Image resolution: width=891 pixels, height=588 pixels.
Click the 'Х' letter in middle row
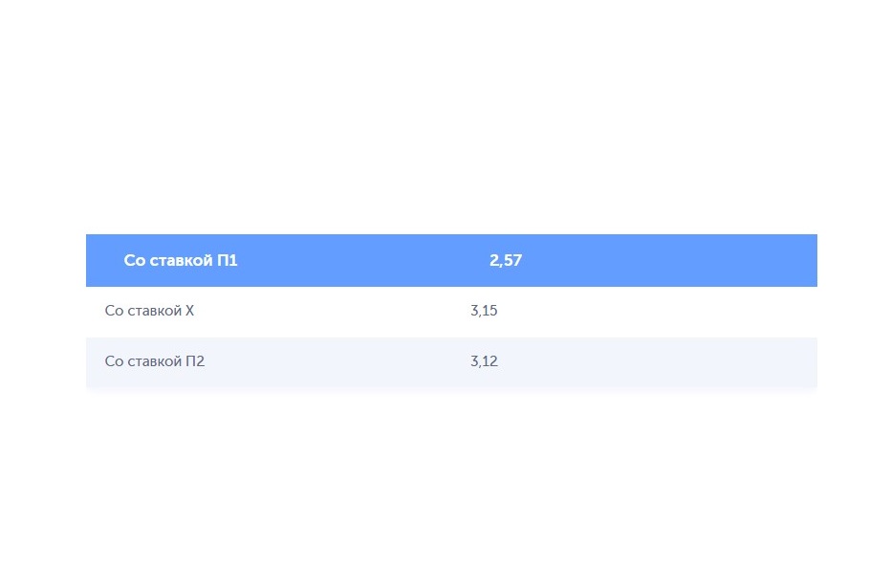pyautogui.click(x=190, y=311)
